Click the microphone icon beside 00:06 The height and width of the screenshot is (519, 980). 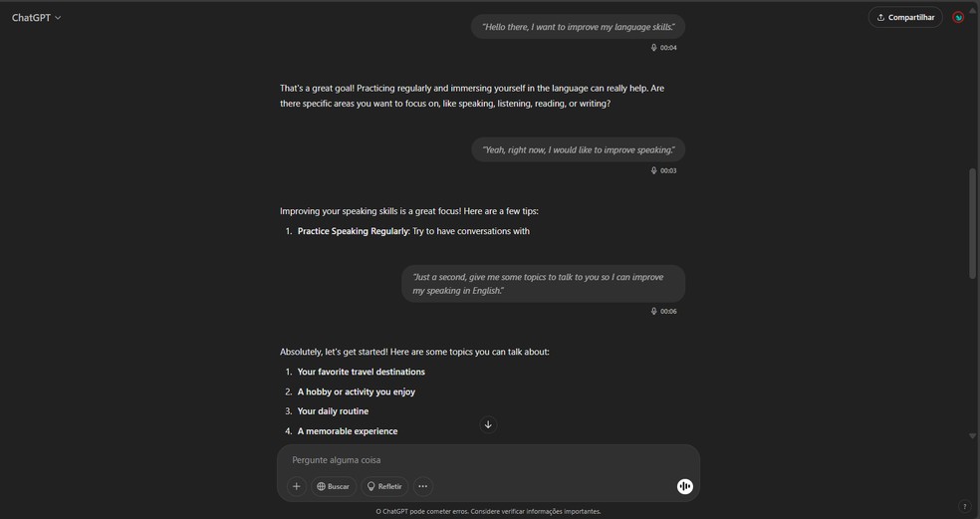(654, 312)
